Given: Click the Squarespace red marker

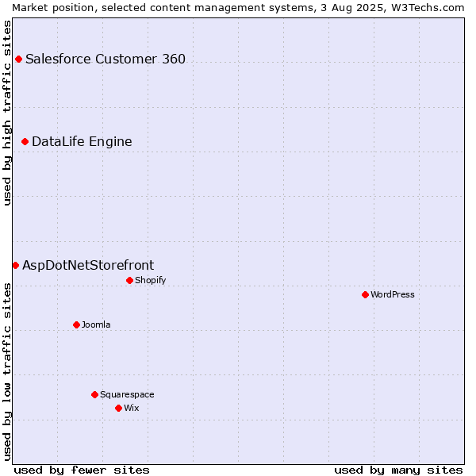Looking at the screenshot, I should click(94, 394).
